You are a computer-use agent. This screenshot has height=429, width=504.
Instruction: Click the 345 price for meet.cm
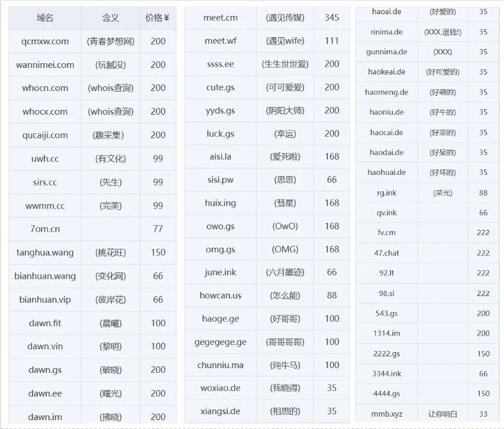click(332, 18)
